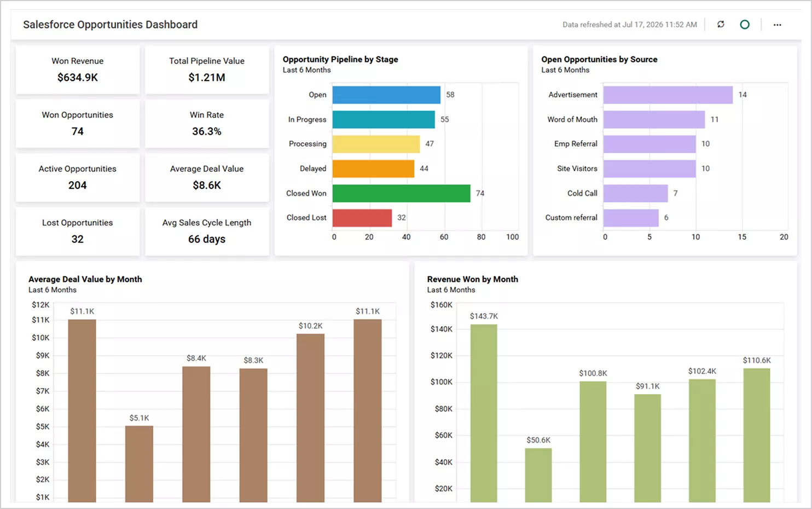Select the Win Rate 36.3% card

(207, 124)
